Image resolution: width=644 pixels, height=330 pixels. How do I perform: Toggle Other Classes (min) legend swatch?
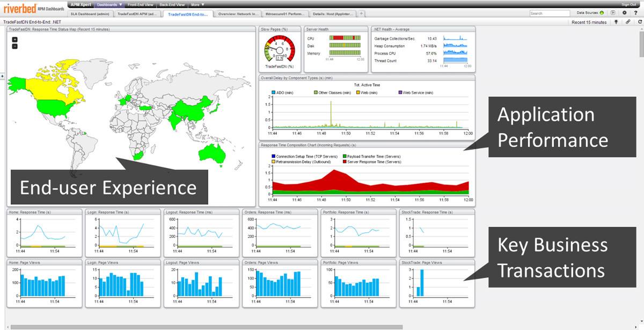click(316, 93)
